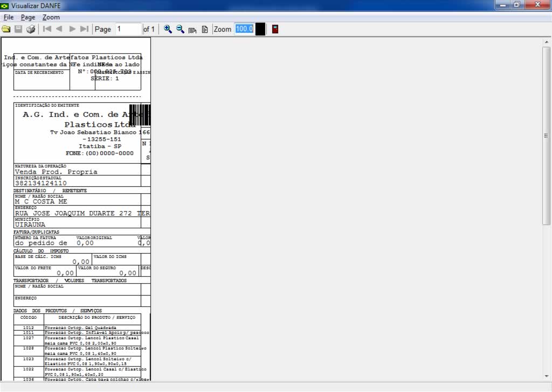Show whole page using the page icon
The image size is (552, 392).
(x=204, y=30)
